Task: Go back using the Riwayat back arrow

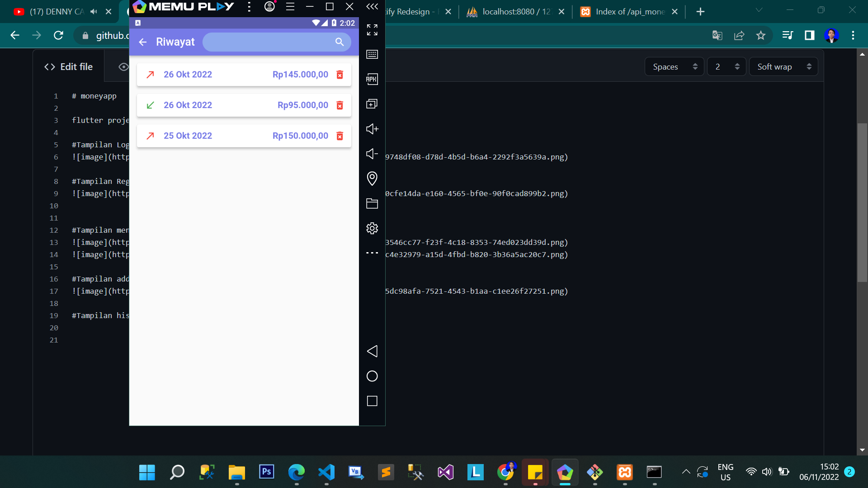Action: [143, 42]
